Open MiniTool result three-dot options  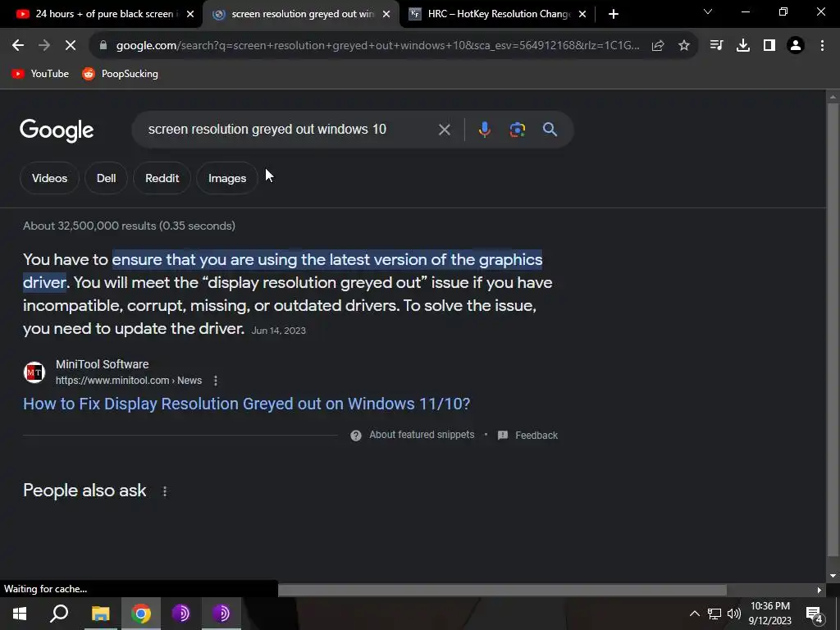pos(216,381)
